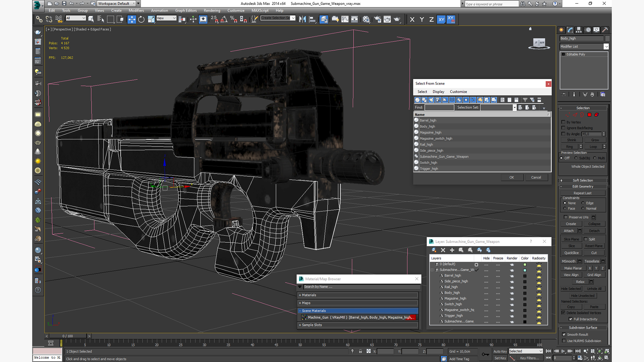Toggle the Split checkbox
This screenshot has width=644, height=362.
click(x=586, y=239)
